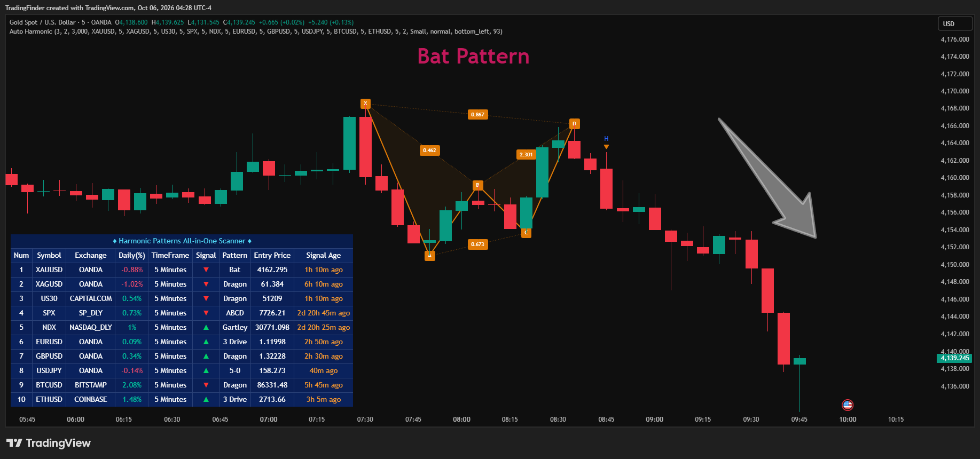The image size is (980, 459).
Task: Click the C point marker of the Bat pattern
Action: pos(526,233)
